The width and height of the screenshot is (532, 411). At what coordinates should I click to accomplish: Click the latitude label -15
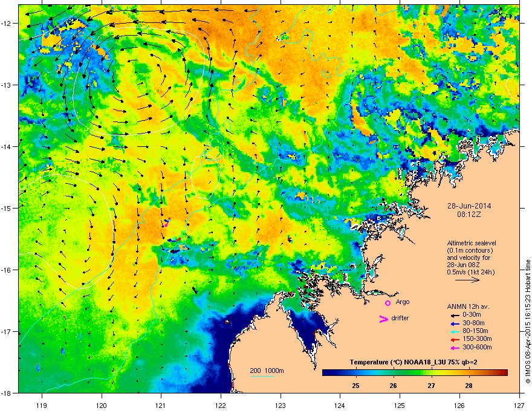pyautogui.click(x=7, y=208)
